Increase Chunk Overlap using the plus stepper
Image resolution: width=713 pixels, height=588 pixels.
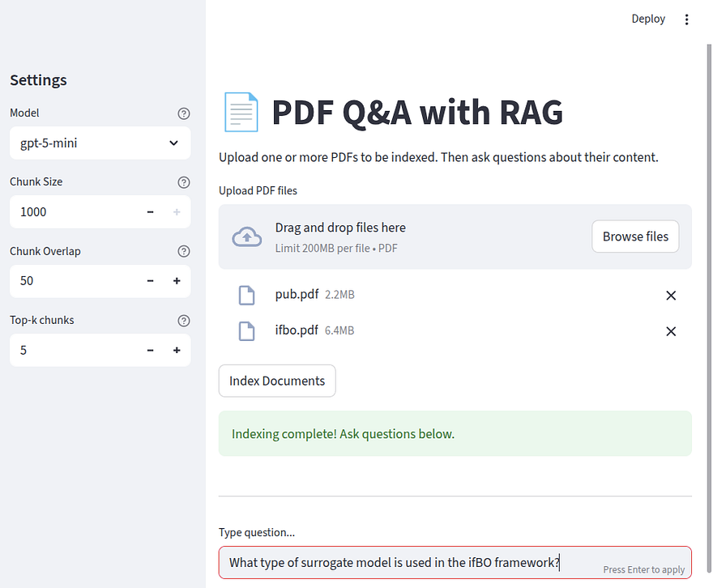click(x=177, y=280)
